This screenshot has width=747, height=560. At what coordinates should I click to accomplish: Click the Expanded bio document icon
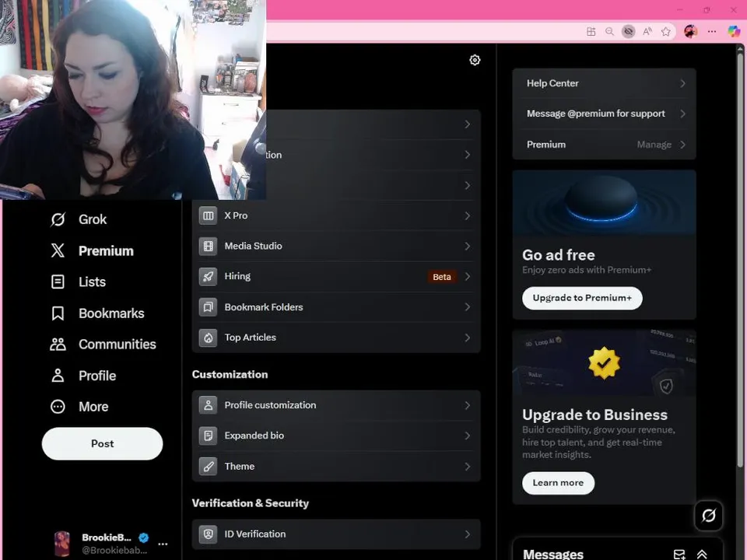[x=209, y=436]
